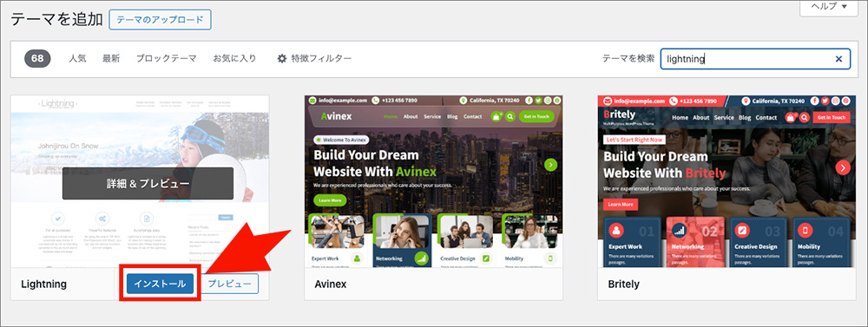Open the Avinex theme thumbnail
Image resolution: width=868 pixels, height=327 pixels.
coord(433,182)
